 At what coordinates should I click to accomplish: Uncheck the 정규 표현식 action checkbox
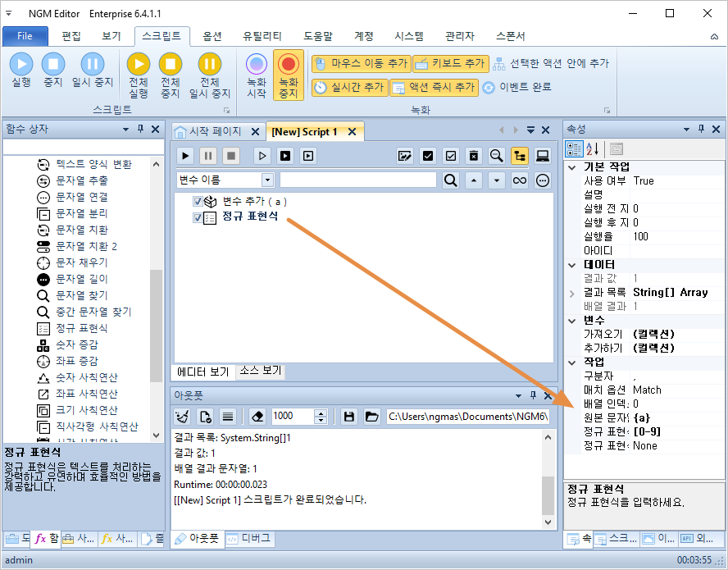click(198, 218)
